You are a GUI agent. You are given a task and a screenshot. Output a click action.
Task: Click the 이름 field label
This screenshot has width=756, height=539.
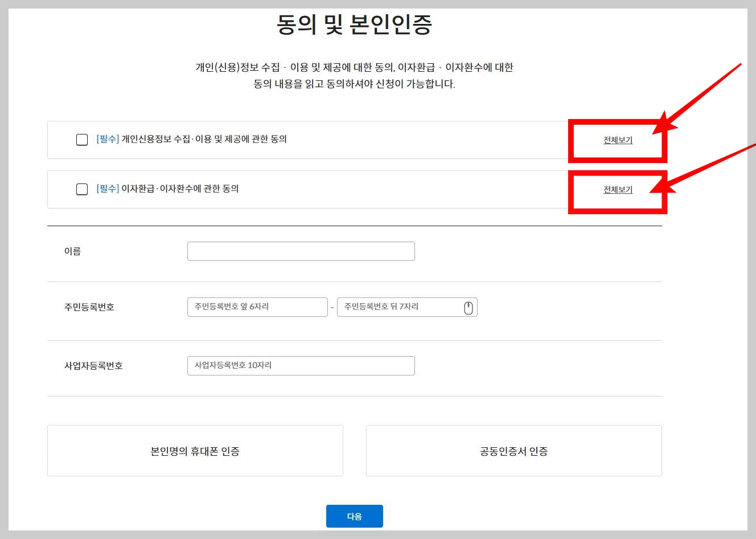[74, 251]
